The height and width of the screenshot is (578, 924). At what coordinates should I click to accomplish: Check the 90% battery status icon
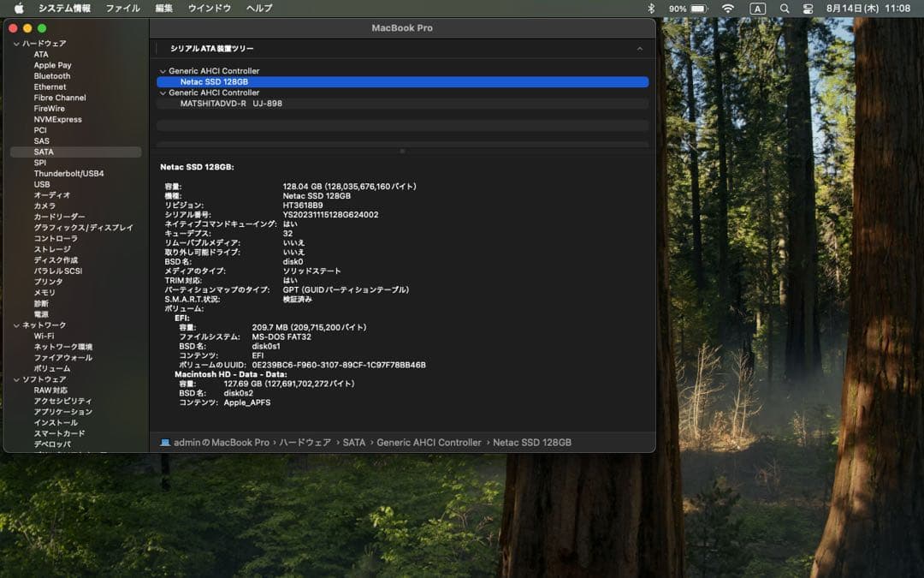click(687, 8)
